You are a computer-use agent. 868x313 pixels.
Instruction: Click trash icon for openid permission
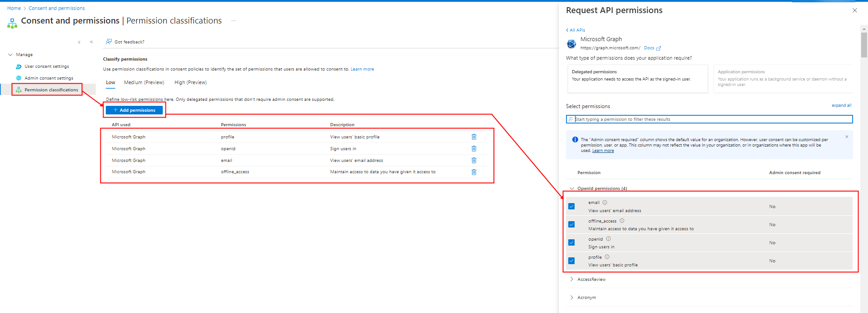tap(474, 149)
